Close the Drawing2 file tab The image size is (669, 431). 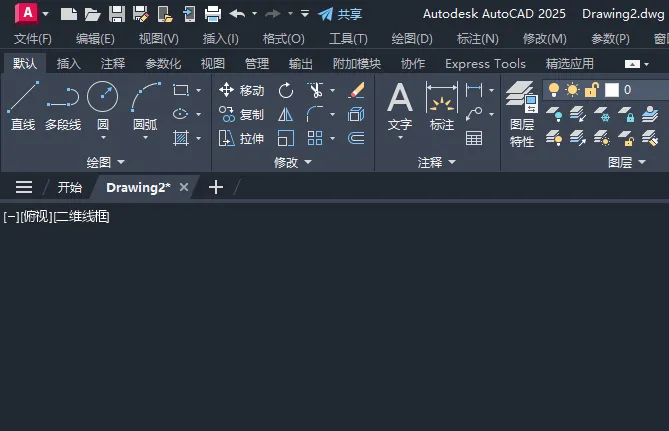(184, 187)
